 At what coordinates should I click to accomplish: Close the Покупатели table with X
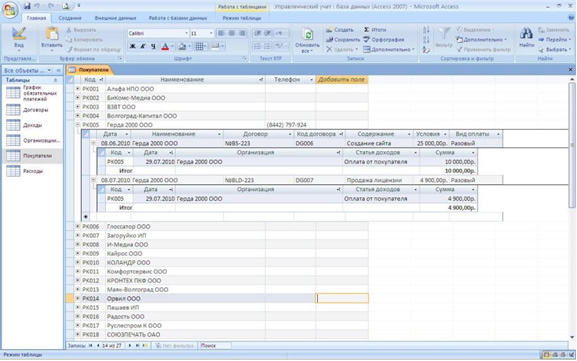(x=570, y=70)
